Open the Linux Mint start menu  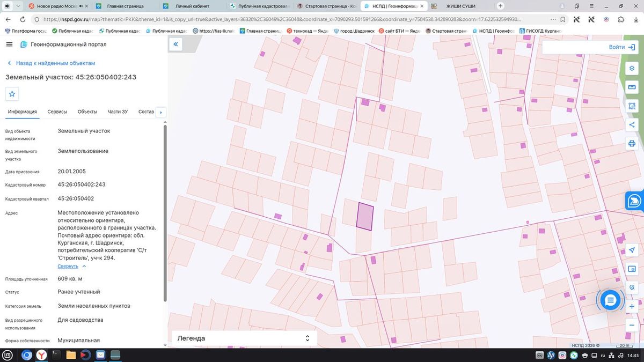[8, 355]
